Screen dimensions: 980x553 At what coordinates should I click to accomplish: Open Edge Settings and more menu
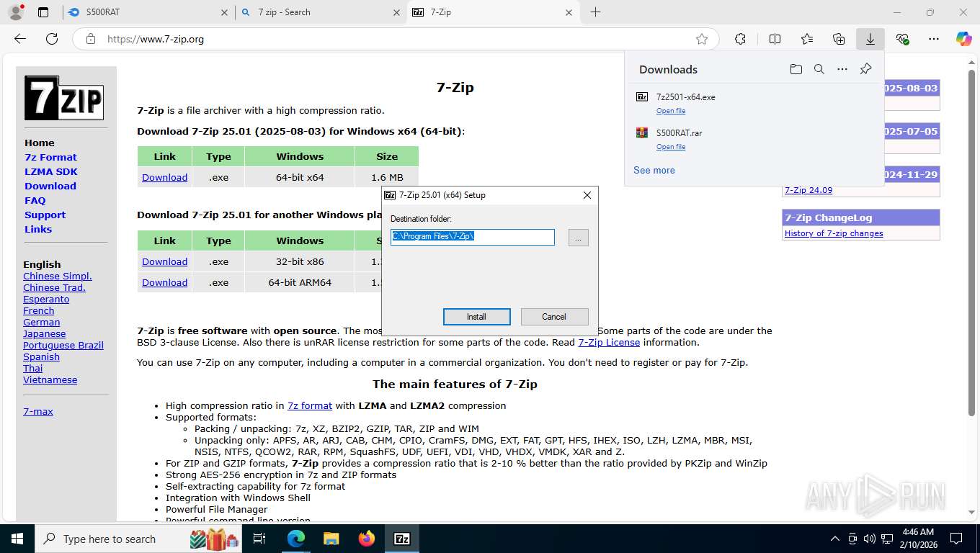tap(934, 39)
